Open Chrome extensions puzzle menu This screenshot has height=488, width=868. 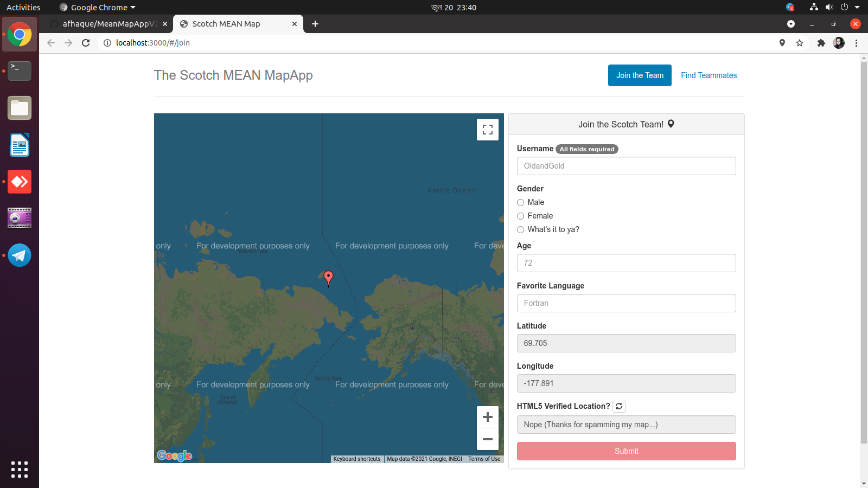(821, 43)
